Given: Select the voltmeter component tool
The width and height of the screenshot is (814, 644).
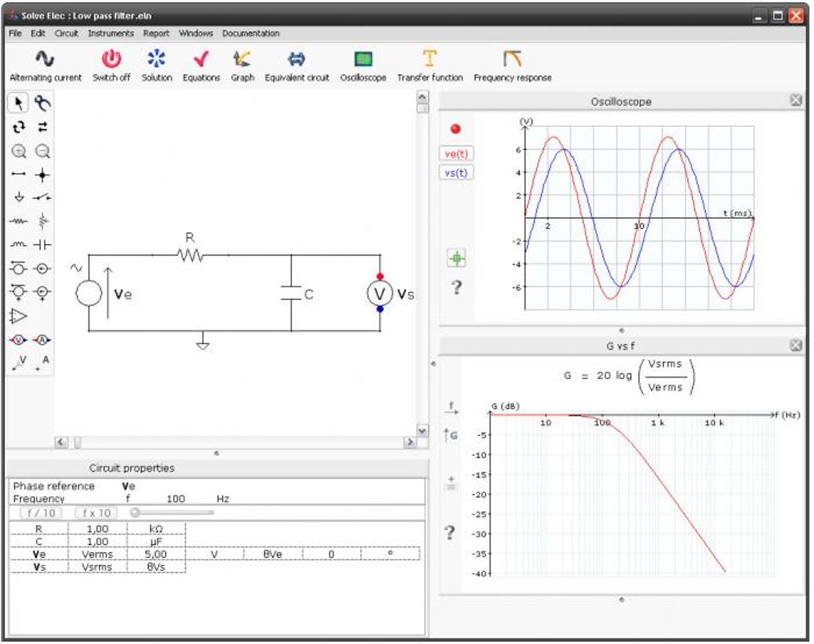Looking at the screenshot, I should (x=18, y=340).
